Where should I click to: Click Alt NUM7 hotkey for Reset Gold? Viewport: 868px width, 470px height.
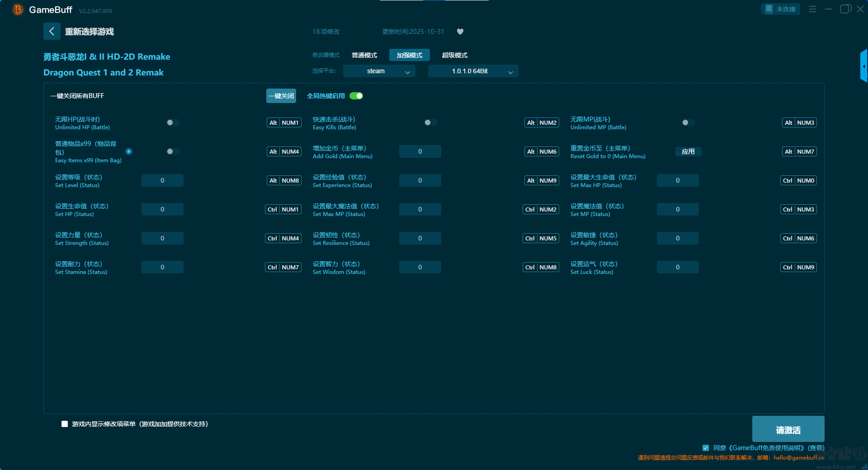pyautogui.click(x=799, y=151)
